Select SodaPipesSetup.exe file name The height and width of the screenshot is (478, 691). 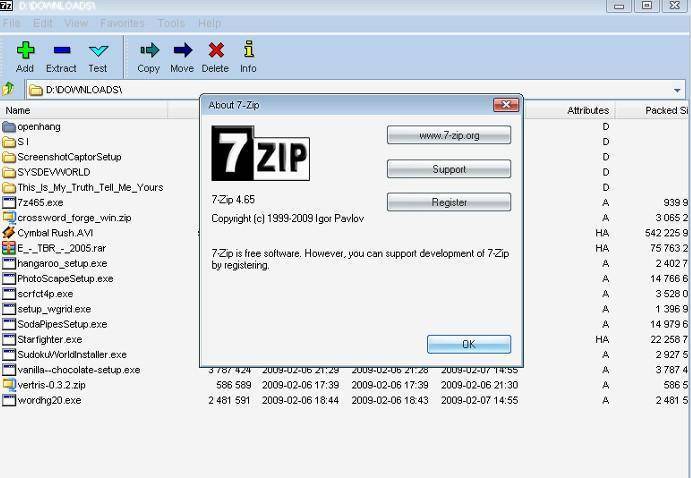point(62,324)
